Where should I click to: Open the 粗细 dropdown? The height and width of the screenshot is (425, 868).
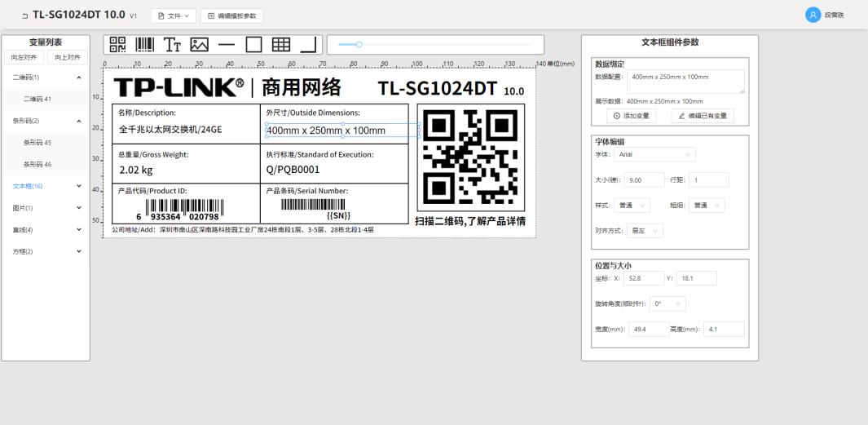point(707,206)
